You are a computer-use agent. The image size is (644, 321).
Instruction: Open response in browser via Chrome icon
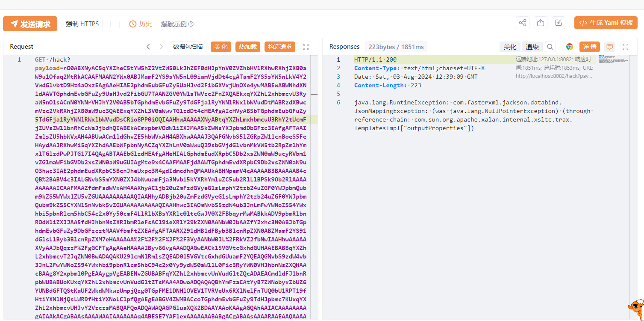570,47
